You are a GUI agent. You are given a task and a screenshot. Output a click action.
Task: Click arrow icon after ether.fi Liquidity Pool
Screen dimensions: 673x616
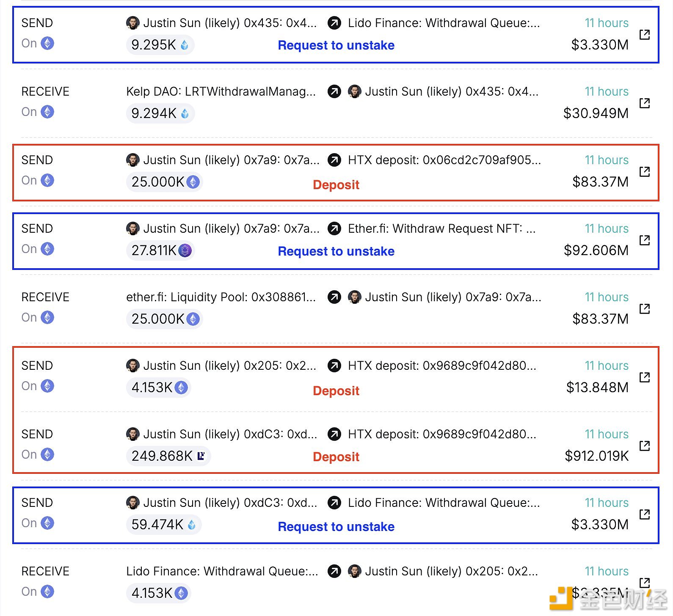pos(334,297)
